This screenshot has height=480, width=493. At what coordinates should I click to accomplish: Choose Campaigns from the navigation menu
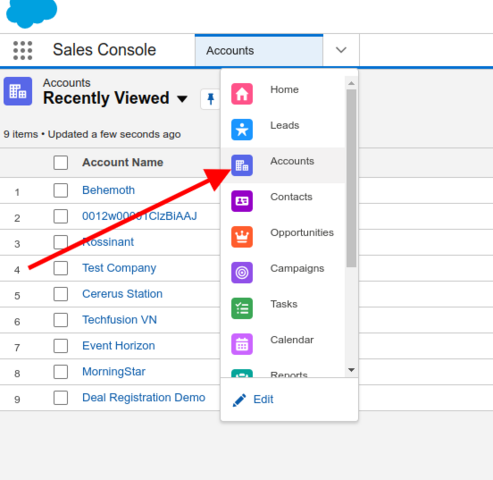(x=283, y=272)
